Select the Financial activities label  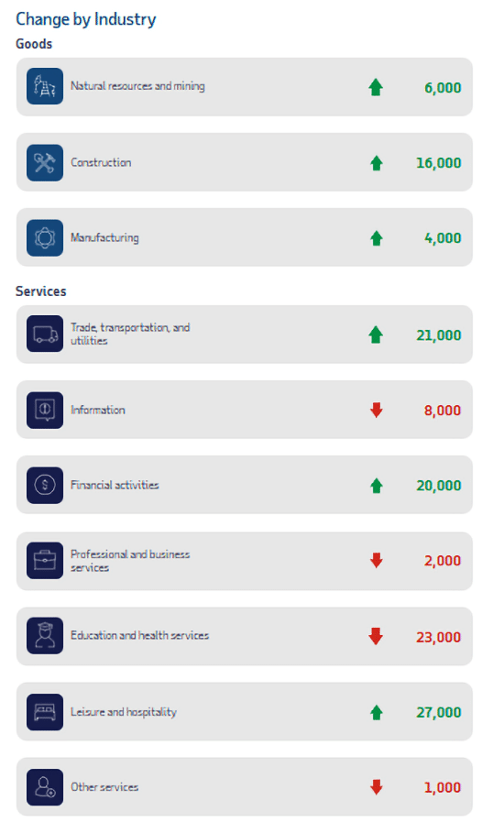[x=115, y=485]
